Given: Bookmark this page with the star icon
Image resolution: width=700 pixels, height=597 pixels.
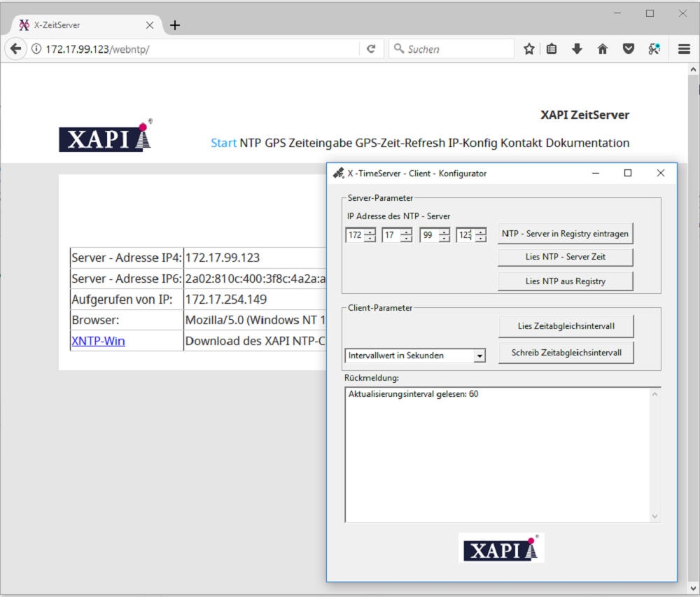Looking at the screenshot, I should click(x=529, y=49).
